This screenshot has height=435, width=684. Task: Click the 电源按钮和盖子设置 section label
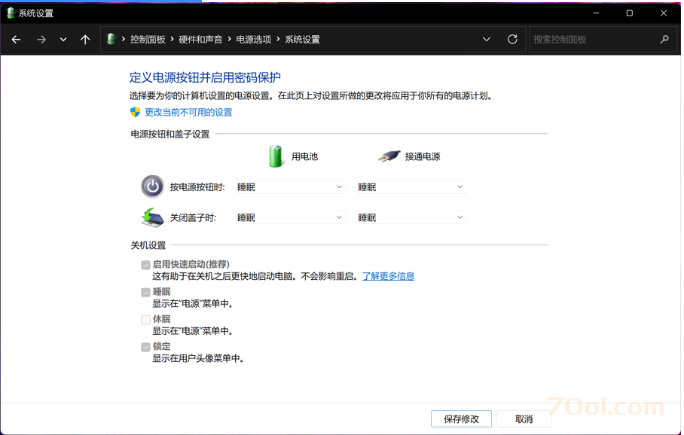[x=170, y=134]
